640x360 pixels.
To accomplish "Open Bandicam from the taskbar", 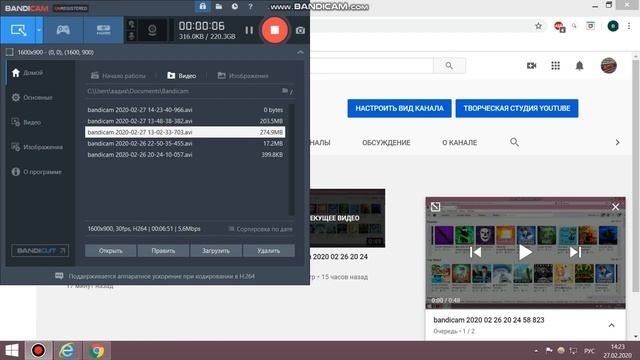I will tap(38, 351).
